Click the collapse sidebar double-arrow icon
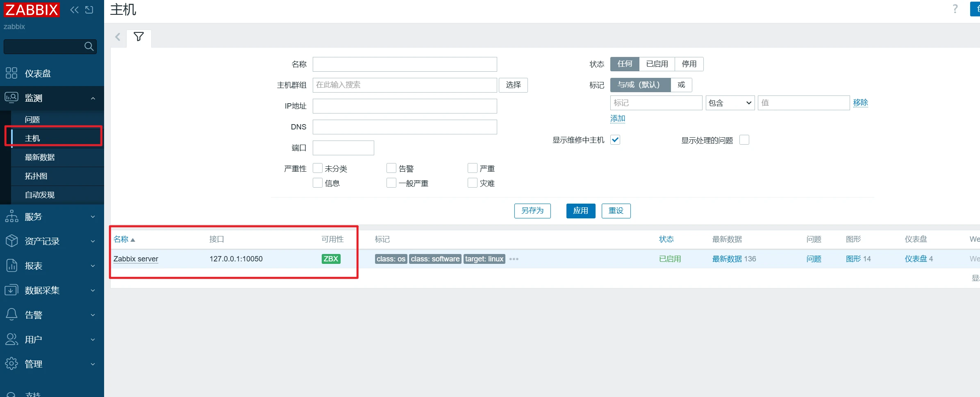The width and height of the screenshot is (980, 397). tap(74, 10)
